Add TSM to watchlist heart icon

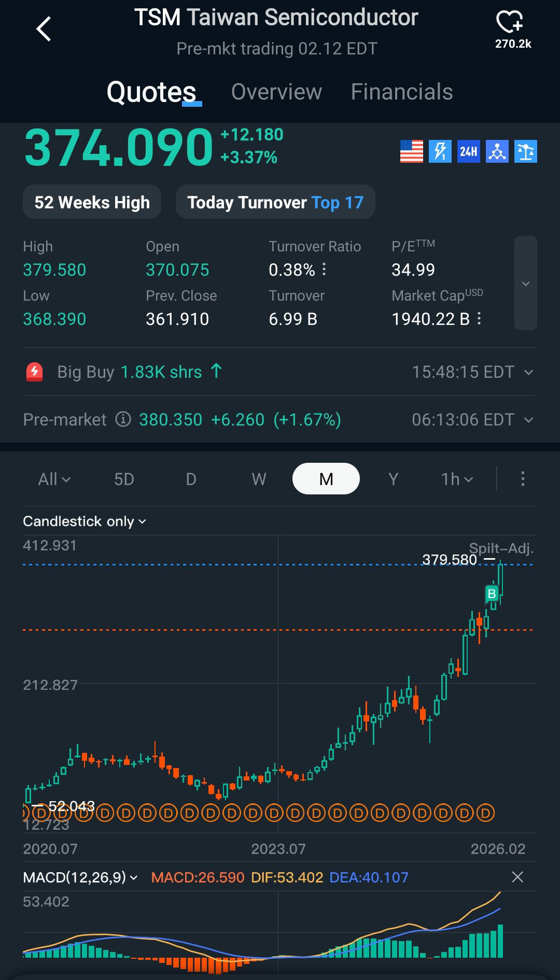point(510,23)
